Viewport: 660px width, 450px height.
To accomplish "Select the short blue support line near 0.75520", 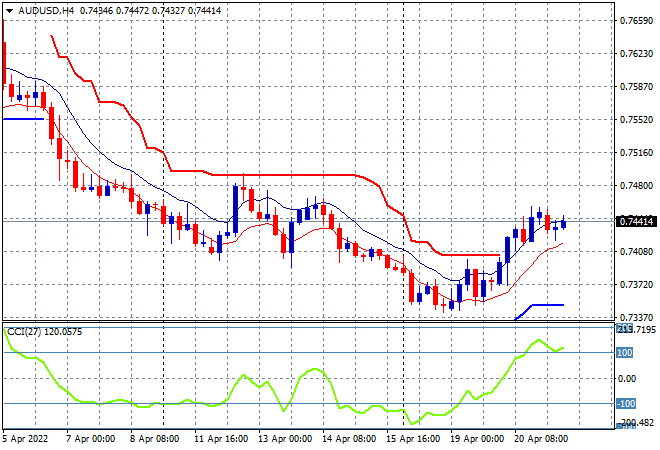I will (24, 119).
